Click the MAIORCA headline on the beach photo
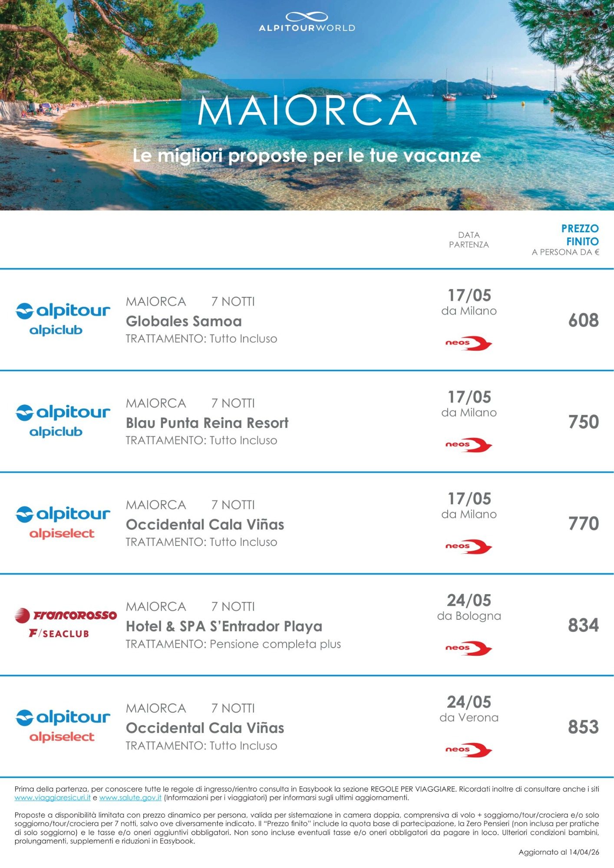This screenshot has width=614, height=868. click(x=307, y=110)
